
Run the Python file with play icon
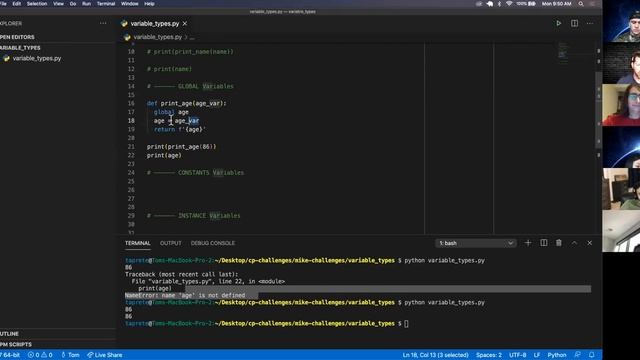tap(558, 23)
